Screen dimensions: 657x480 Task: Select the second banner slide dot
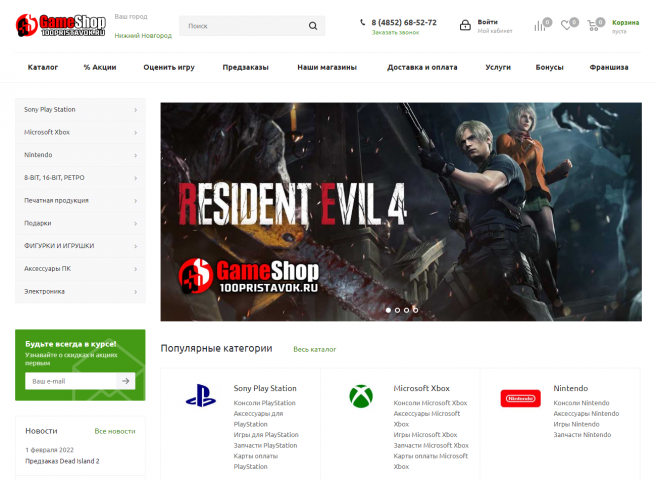point(397,310)
